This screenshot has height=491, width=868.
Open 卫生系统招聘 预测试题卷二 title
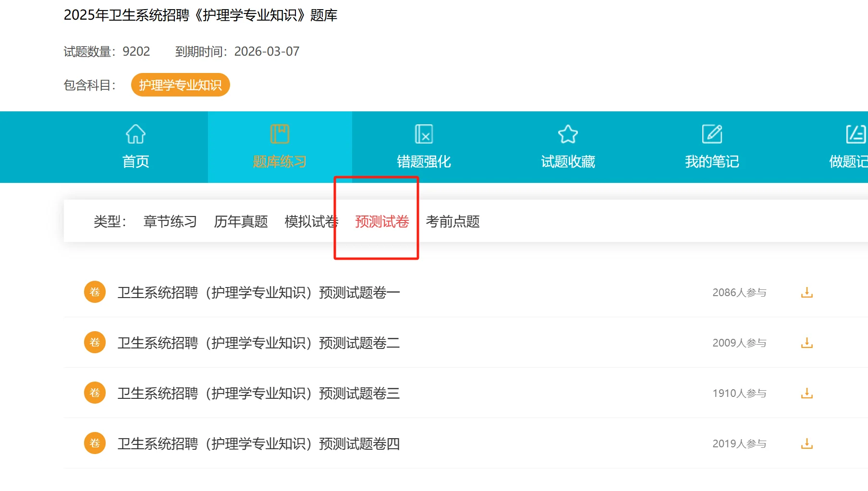259,343
